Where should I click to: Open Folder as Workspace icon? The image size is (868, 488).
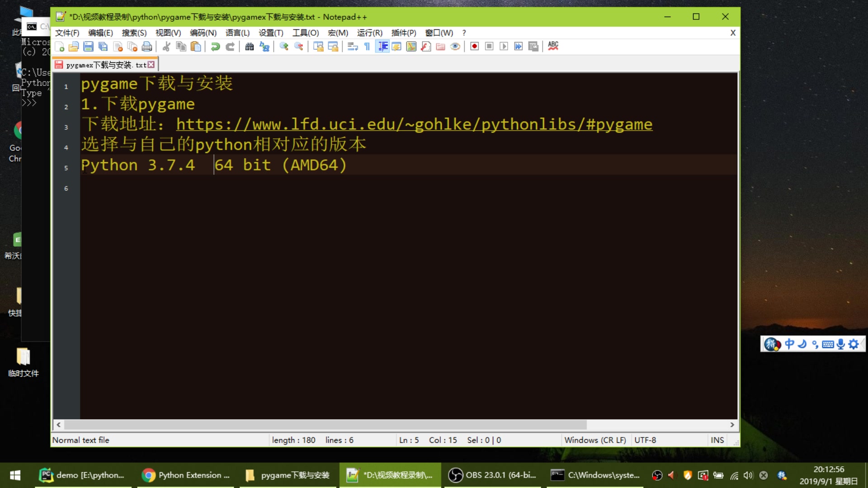click(x=441, y=47)
